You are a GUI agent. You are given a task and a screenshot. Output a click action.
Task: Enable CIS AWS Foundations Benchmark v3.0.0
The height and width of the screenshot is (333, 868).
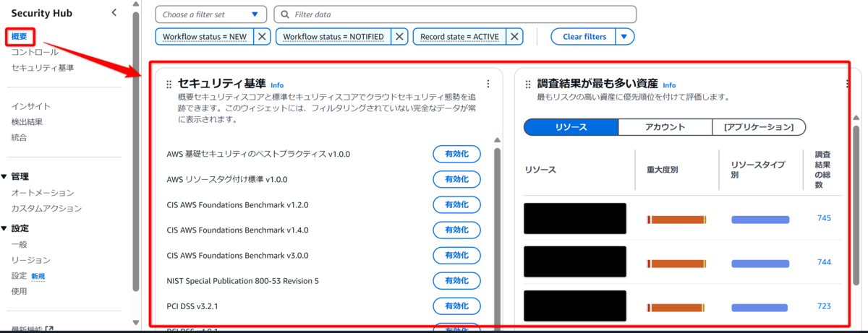tap(456, 255)
